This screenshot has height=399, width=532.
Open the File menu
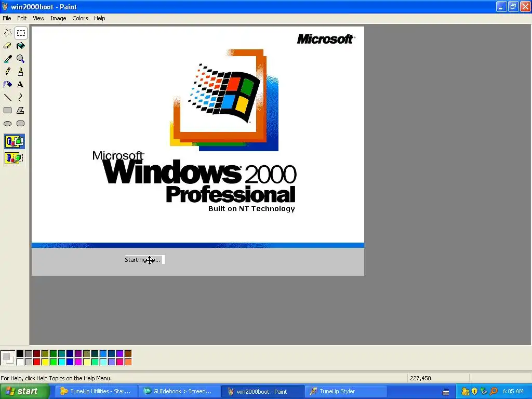pyautogui.click(x=7, y=18)
